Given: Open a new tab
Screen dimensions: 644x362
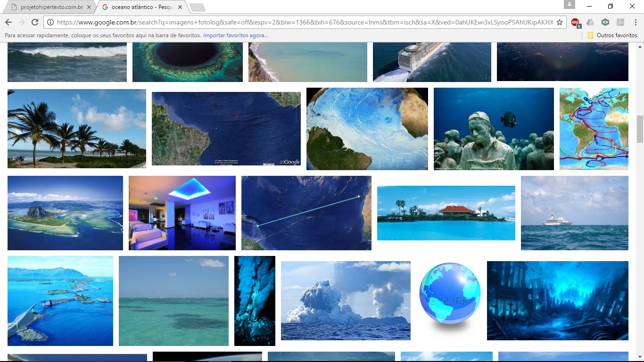Looking at the screenshot, I should click(x=197, y=7).
